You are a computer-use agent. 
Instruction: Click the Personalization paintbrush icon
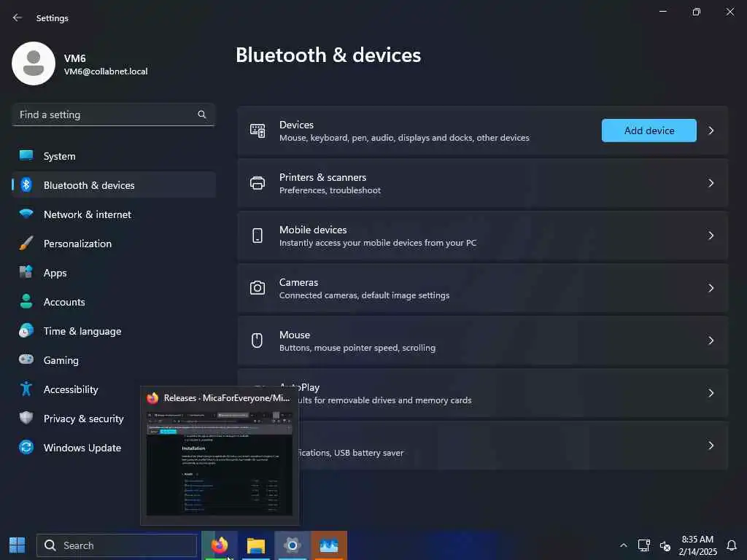click(26, 243)
